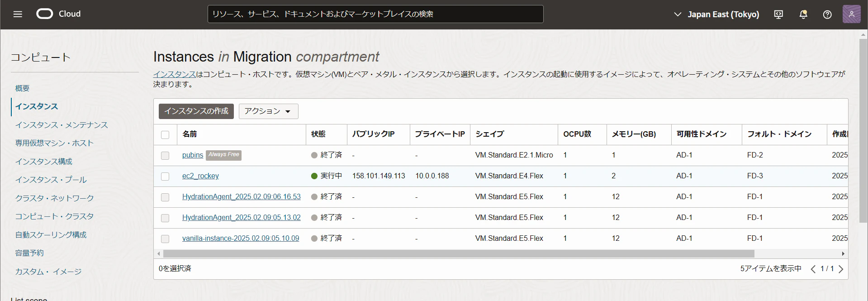Check the ec2_rockey row checkbox

165,176
